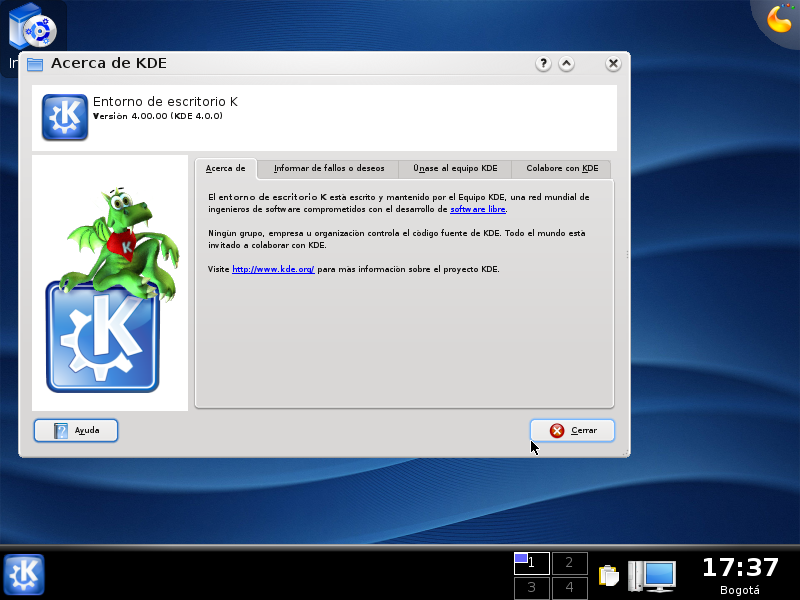Click the question mark help button in title bar
Viewport: 800px width, 600px height.
pos(543,63)
